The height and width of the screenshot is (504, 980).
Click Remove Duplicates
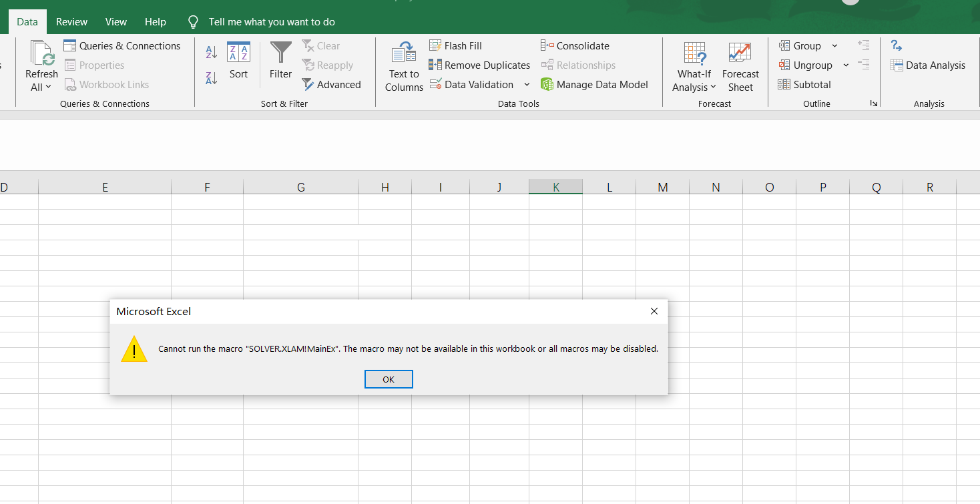479,65
